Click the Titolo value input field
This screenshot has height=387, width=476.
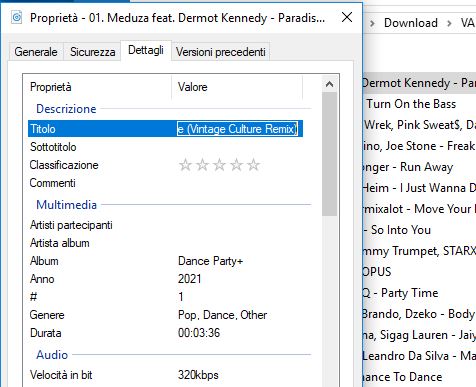click(237, 129)
